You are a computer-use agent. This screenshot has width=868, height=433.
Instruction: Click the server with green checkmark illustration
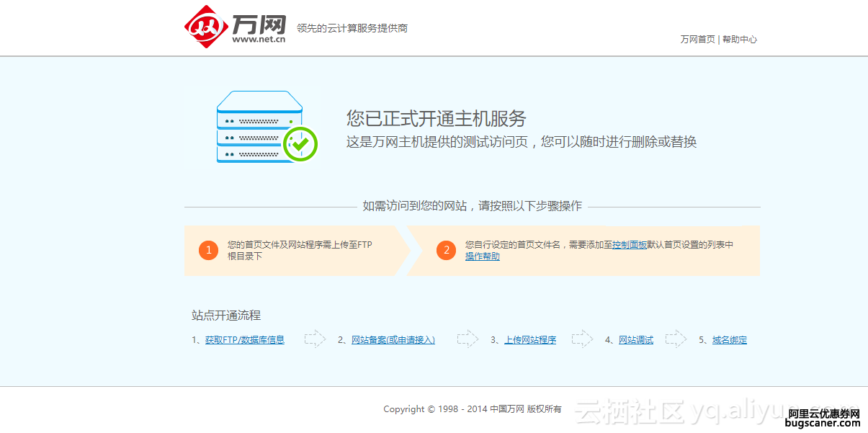pyautogui.click(x=267, y=127)
